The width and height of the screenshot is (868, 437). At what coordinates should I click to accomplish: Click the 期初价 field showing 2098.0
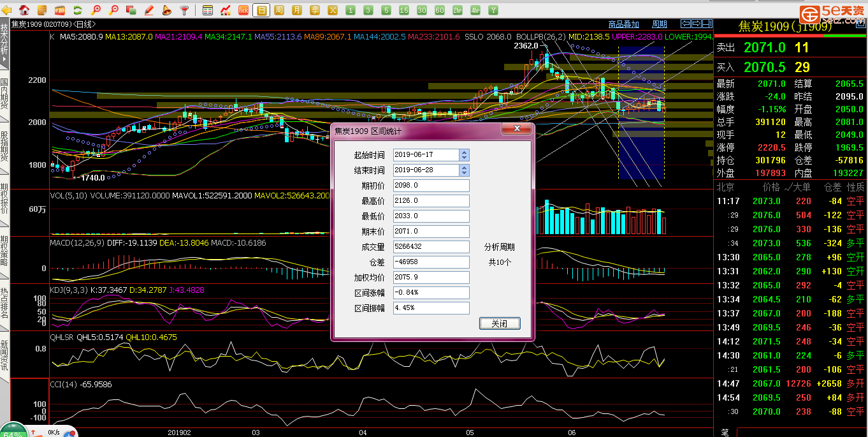point(431,186)
